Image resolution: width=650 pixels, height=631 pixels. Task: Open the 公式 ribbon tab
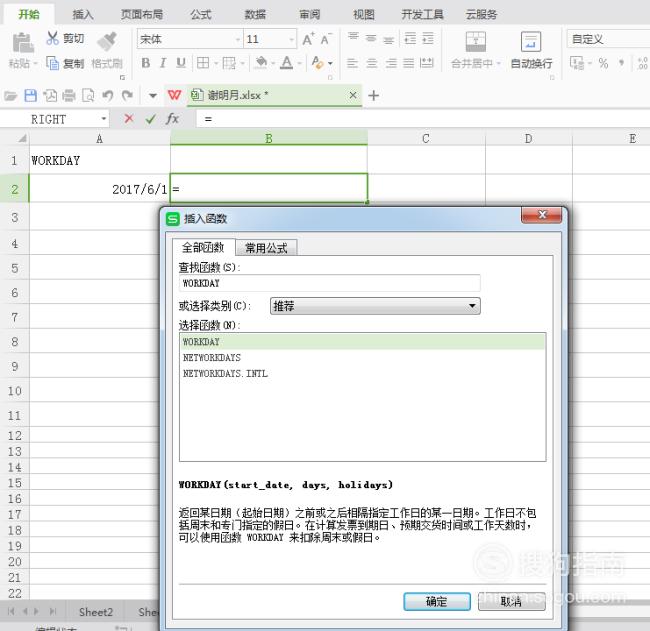[201, 15]
